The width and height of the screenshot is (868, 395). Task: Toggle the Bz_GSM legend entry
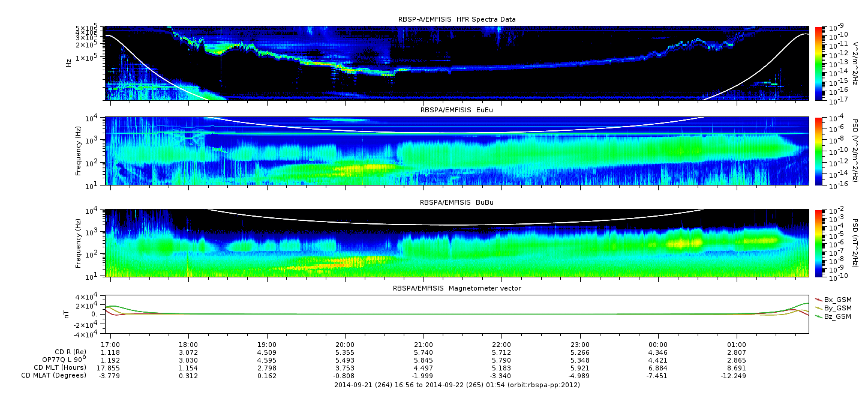[837, 316]
